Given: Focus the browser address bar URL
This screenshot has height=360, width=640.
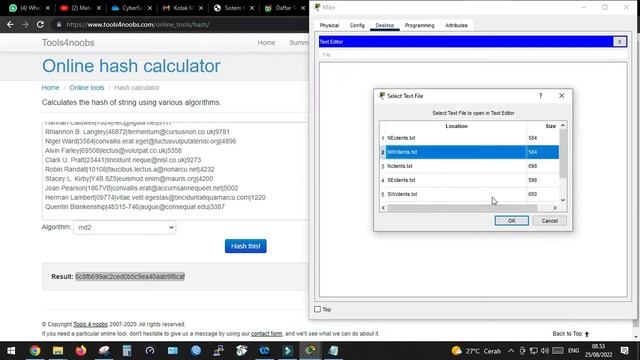Looking at the screenshot, I should pos(138,24).
